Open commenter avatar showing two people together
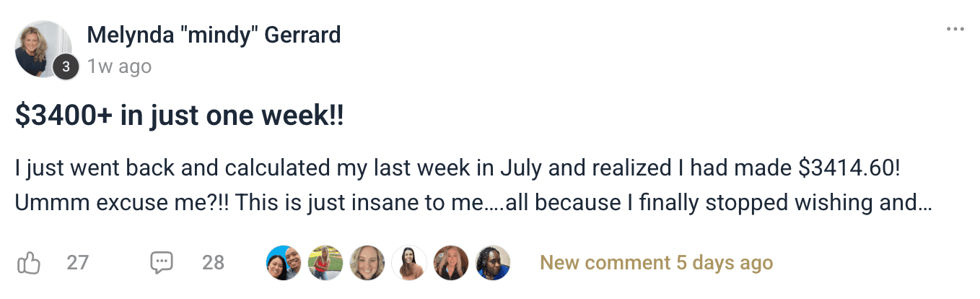Image resolution: width=980 pixels, height=299 pixels. coord(284,263)
